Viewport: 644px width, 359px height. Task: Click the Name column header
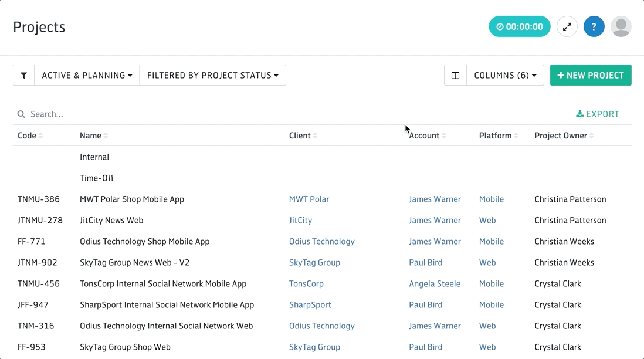tap(90, 136)
